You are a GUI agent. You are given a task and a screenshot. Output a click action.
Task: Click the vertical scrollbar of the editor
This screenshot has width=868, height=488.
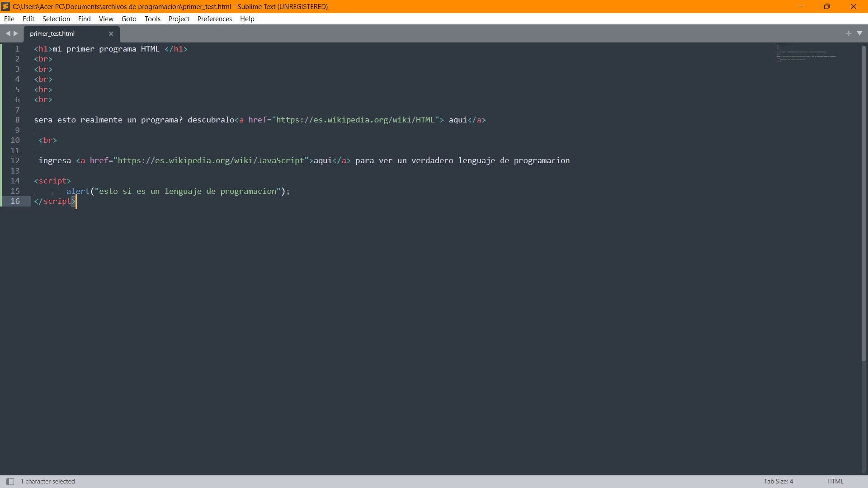pyautogui.click(x=863, y=203)
